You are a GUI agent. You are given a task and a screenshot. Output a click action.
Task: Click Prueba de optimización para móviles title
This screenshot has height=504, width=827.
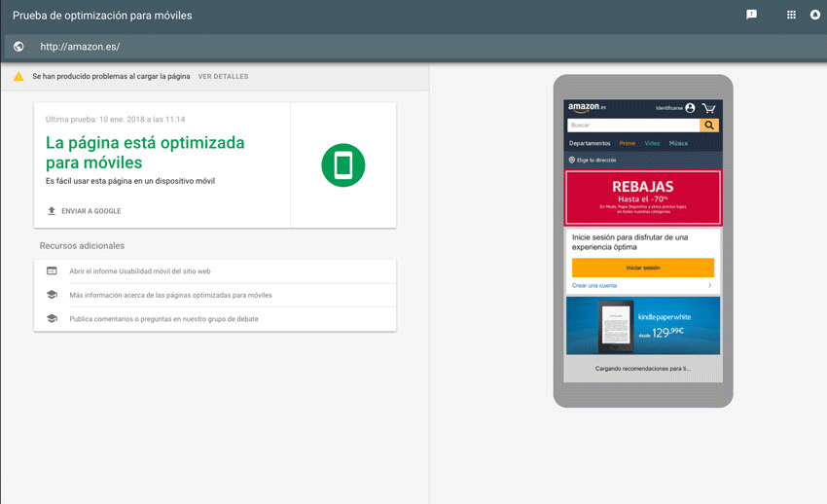[x=102, y=16]
